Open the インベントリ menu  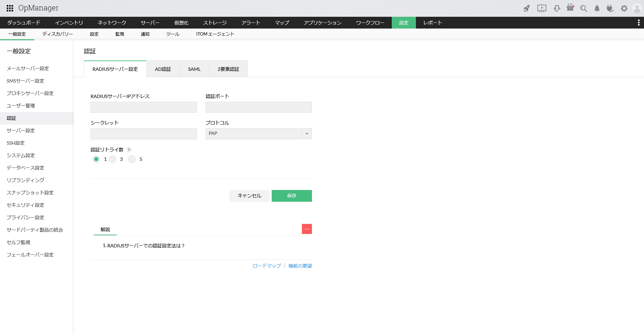tap(69, 22)
